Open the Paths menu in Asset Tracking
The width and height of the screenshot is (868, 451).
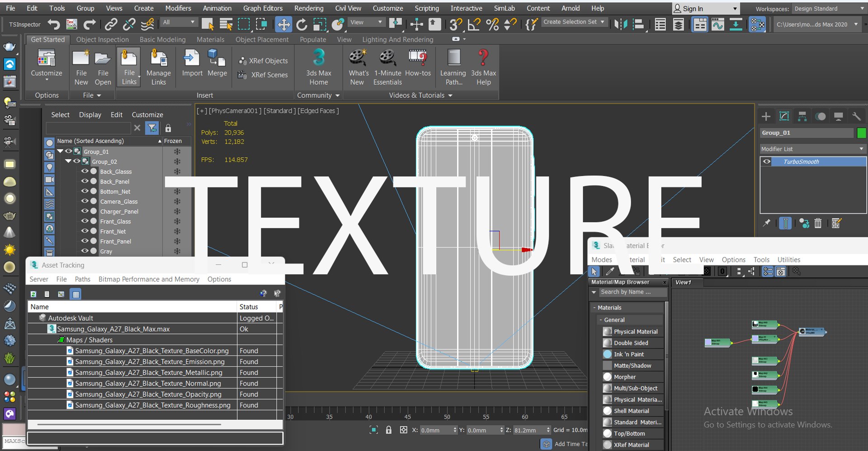pos(82,279)
